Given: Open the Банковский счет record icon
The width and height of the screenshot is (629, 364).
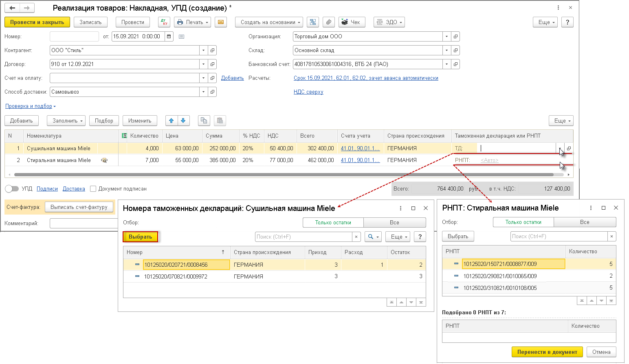Looking at the screenshot, I should pos(455,64).
